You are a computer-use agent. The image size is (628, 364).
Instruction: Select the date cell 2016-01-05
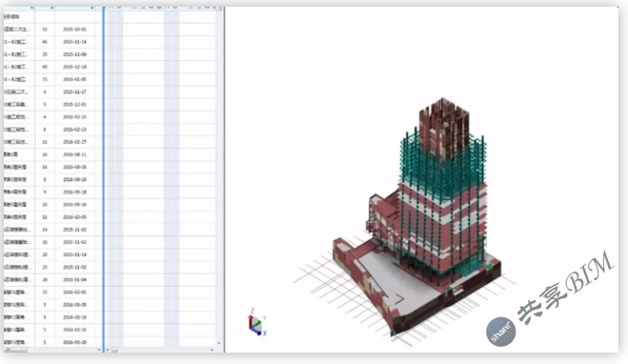[x=74, y=79]
